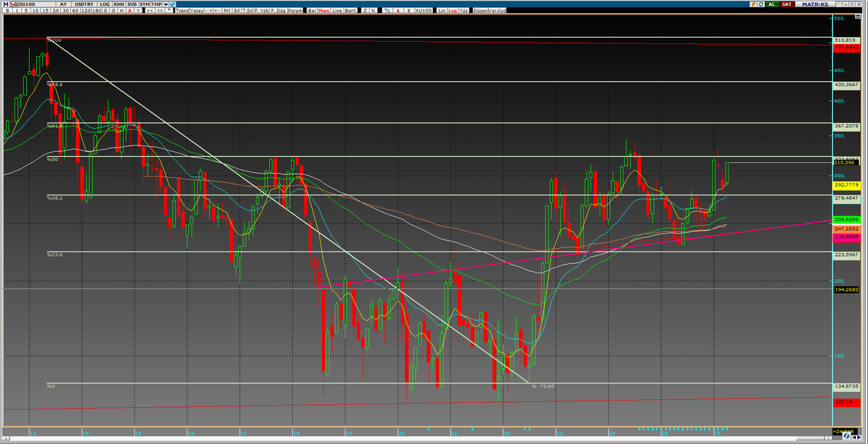Select € euro currency display
The image size is (868, 444).
[409, 11]
